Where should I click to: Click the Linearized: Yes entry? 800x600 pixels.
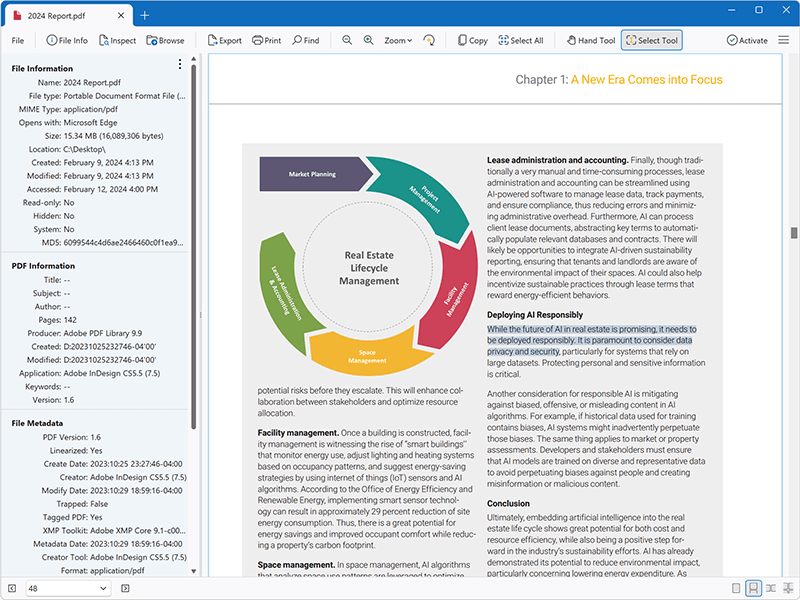click(76, 451)
